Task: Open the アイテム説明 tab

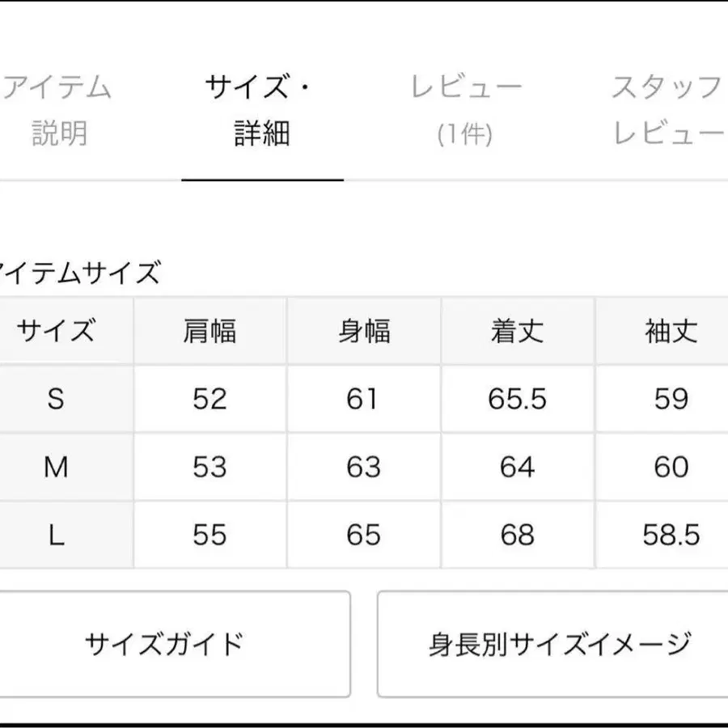Action: [58, 109]
